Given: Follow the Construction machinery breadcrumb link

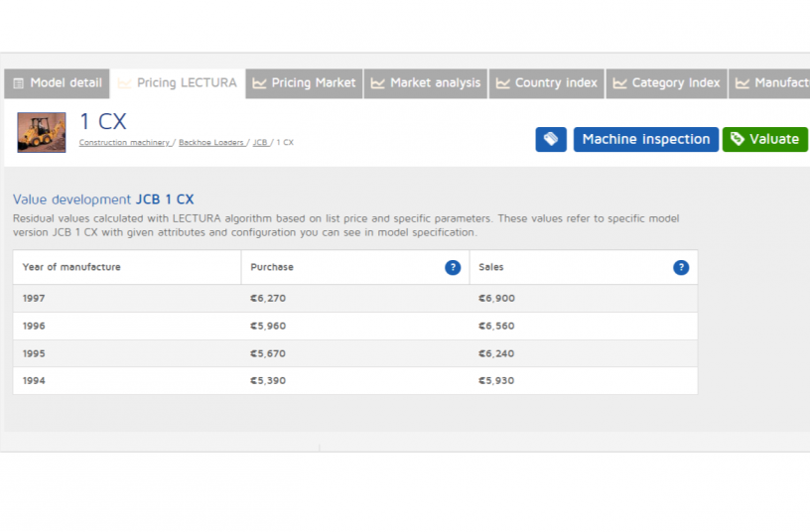Looking at the screenshot, I should 124,143.
